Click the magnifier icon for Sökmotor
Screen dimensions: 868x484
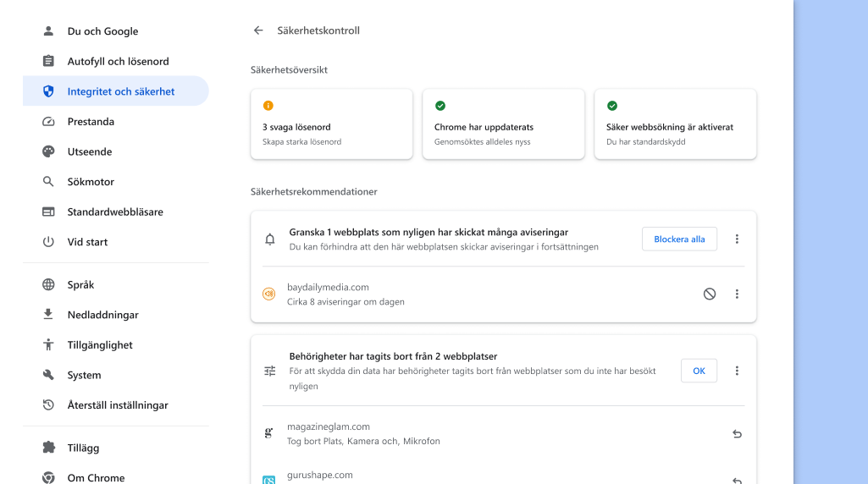coord(49,181)
